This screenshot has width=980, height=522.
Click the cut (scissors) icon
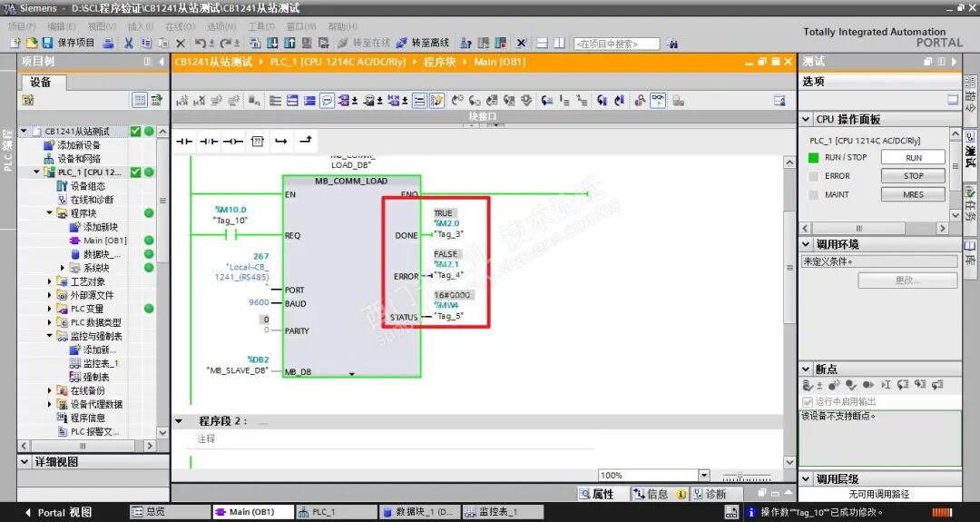click(129, 44)
